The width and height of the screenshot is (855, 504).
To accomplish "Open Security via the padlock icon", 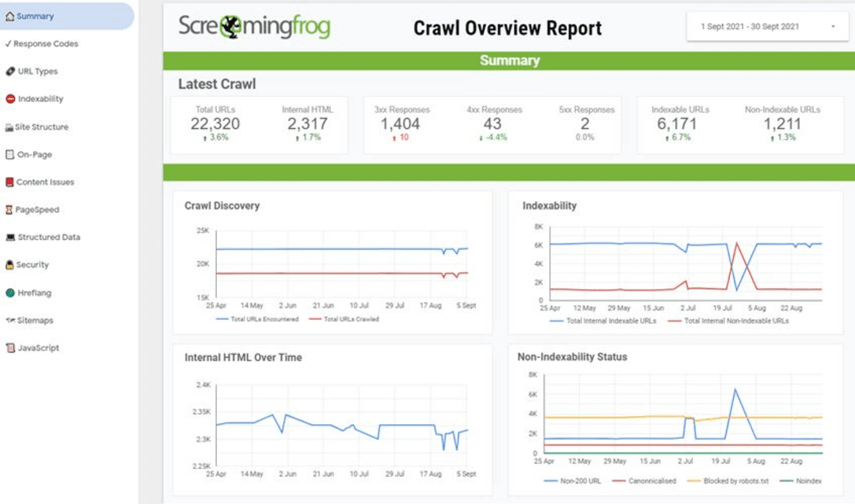I will click(8, 264).
